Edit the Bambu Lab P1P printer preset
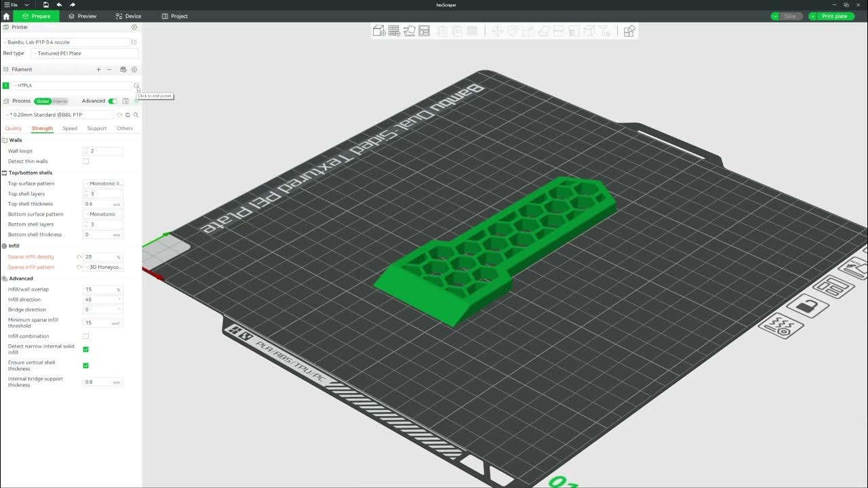 pos(134,42)
